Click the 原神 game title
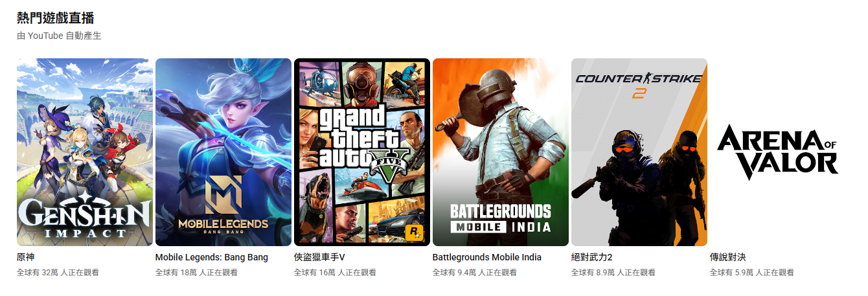The height and width of the screenshot is (296, 868). (26, 257)
